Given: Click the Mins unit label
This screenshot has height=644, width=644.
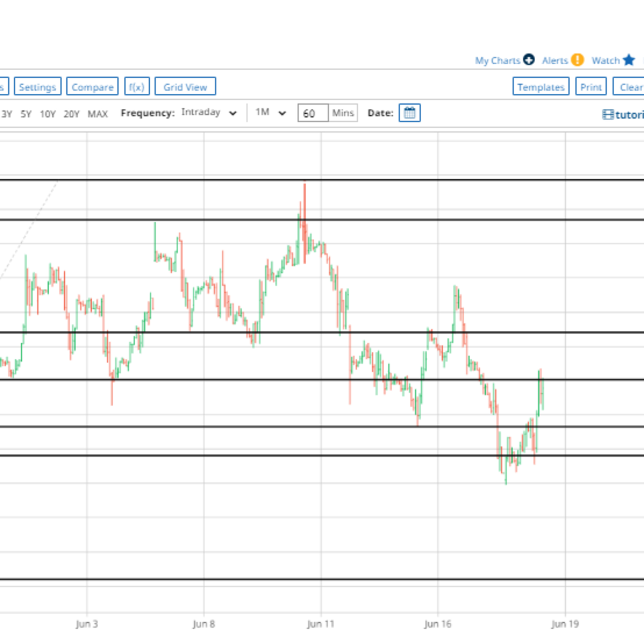Looking at the screenshot, I should [x=343, y=113].
